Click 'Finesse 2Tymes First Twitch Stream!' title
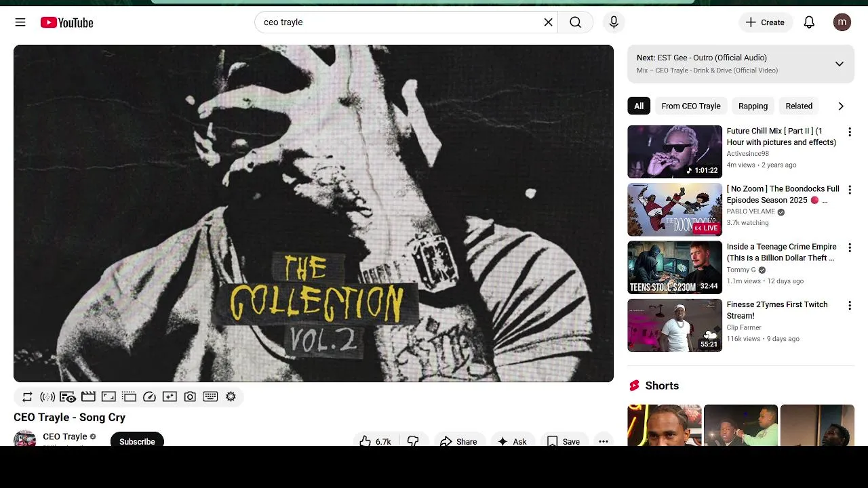The width and height of the screenshot is (868, 488). 777,310
